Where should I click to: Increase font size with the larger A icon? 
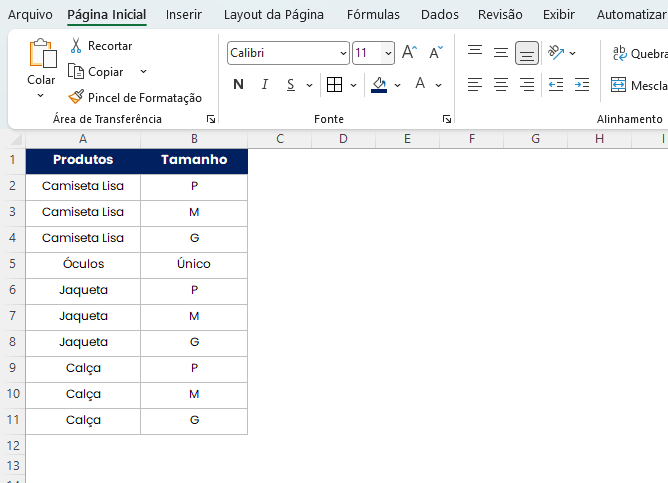409,52
